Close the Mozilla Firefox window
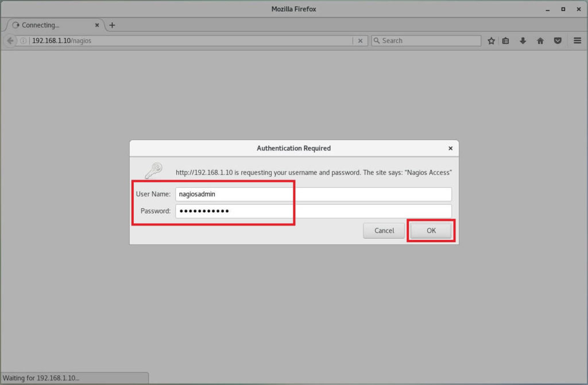Viewport: 588px width, 385px height. [x=579, y=9]
